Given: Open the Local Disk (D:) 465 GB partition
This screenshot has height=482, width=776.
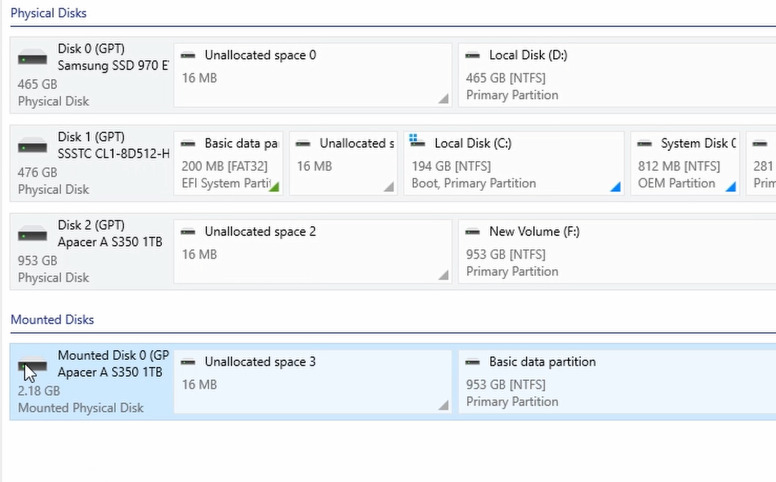Looking at the screenshot, I should pyautogui.click(x=617, y=75).
